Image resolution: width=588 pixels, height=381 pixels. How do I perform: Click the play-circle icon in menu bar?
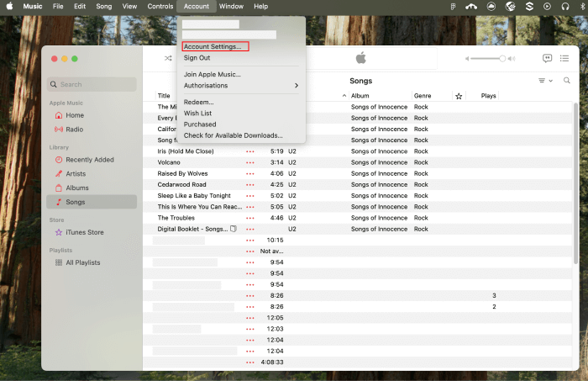pos(547,6)
